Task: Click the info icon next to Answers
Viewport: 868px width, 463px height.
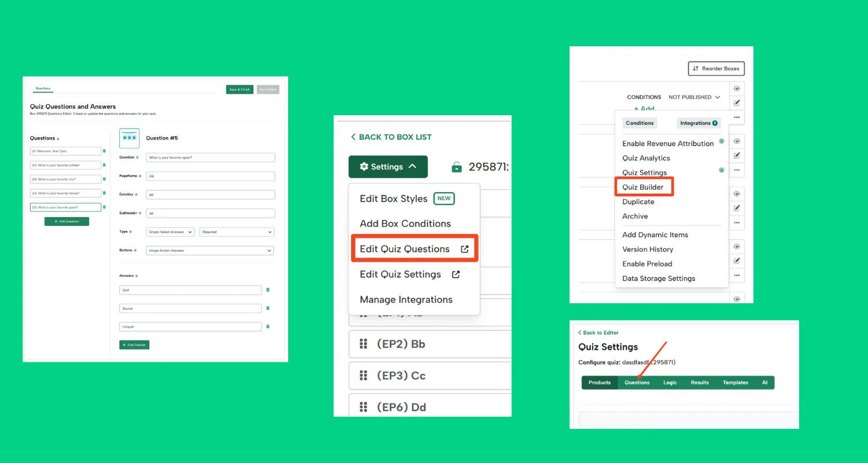Action: pos(137,276)
